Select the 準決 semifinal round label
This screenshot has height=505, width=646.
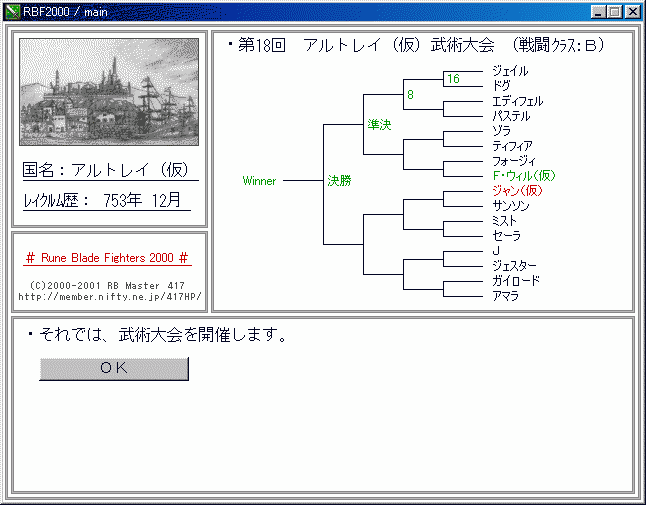coord(379,124)
